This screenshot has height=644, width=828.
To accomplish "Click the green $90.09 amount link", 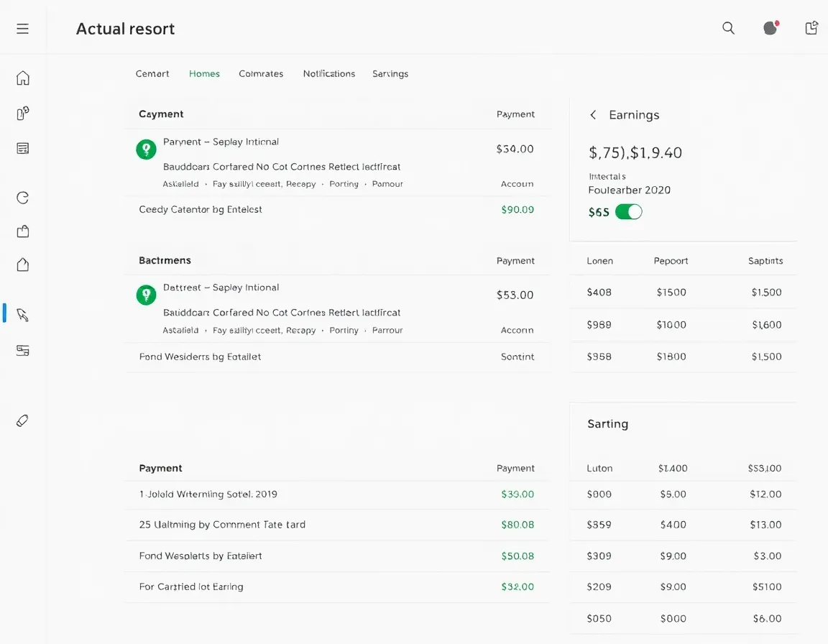I will [517, 209].
